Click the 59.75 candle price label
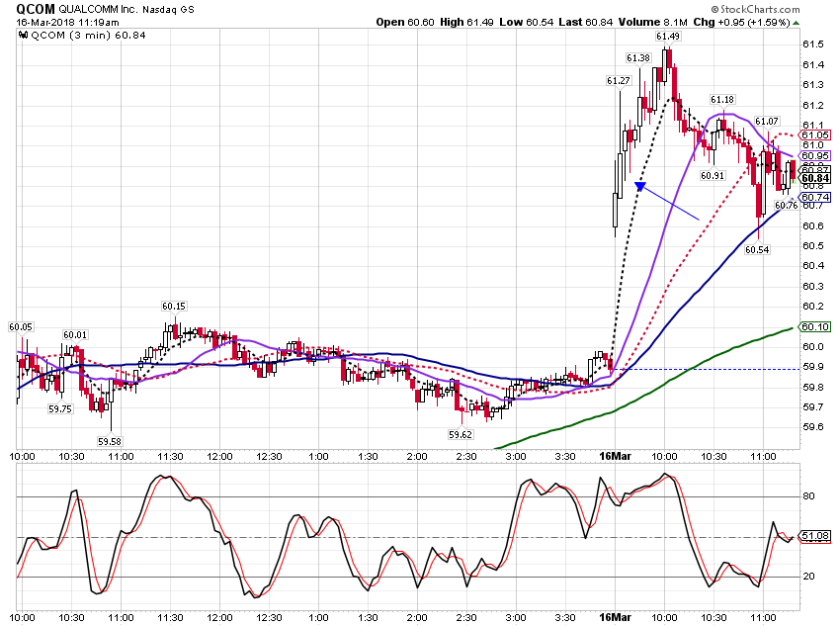The height and width of the screenshot is (626, 840). [60, 408]
